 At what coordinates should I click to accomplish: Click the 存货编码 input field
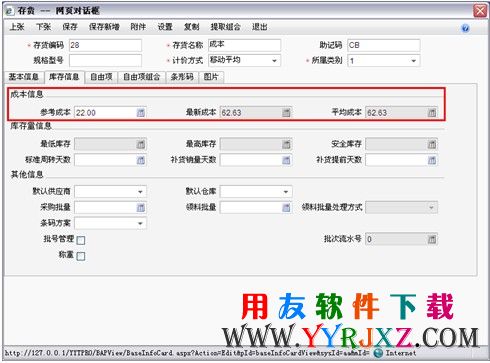point(105,45)
